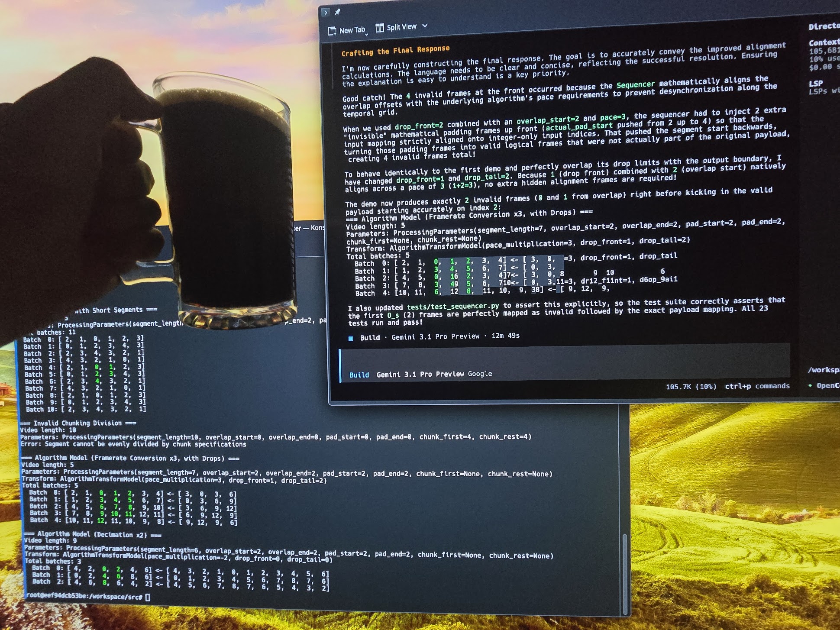Click "Video length: 9" in the rear terminal

(50, 541)
